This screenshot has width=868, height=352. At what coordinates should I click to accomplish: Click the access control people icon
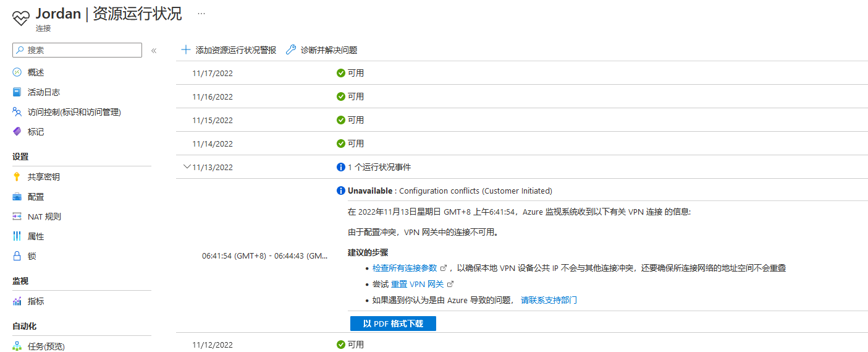tap(17, 112)
